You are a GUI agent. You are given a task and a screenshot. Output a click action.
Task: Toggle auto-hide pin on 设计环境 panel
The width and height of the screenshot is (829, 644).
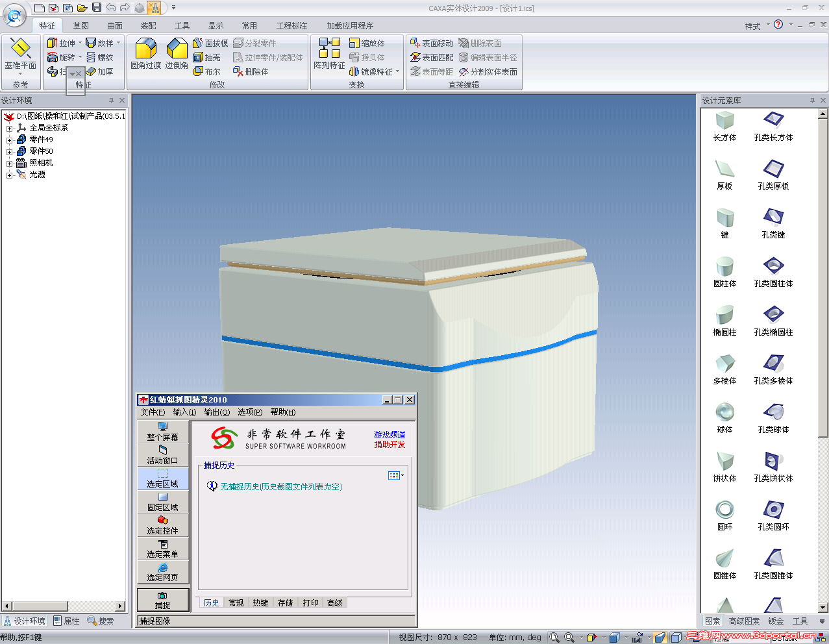point(111,101)
